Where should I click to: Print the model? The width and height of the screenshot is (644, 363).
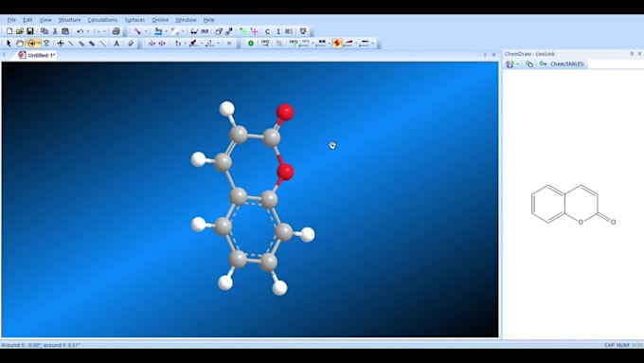click(x=116, y=31)
